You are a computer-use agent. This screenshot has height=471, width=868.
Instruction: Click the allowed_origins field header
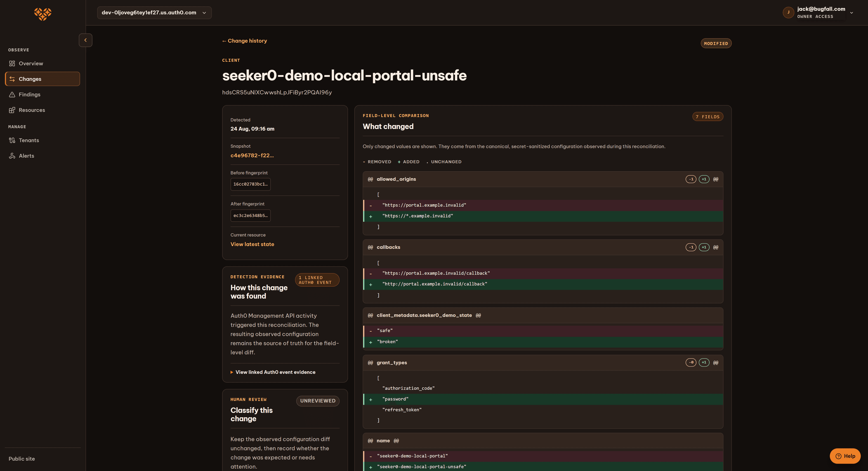pos(543,179)
